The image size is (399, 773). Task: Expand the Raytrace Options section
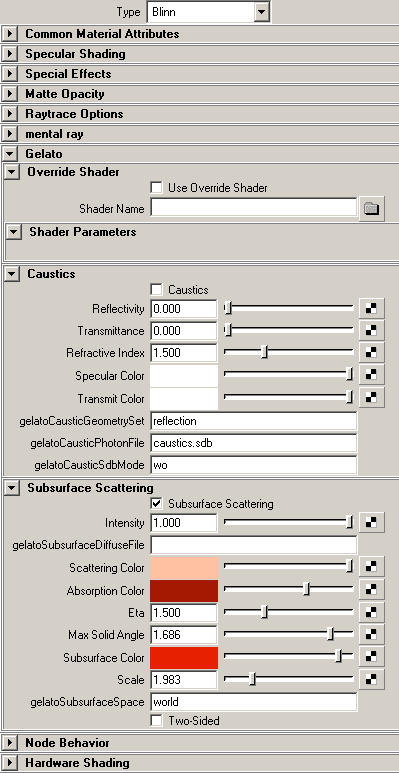coord(9,114)
